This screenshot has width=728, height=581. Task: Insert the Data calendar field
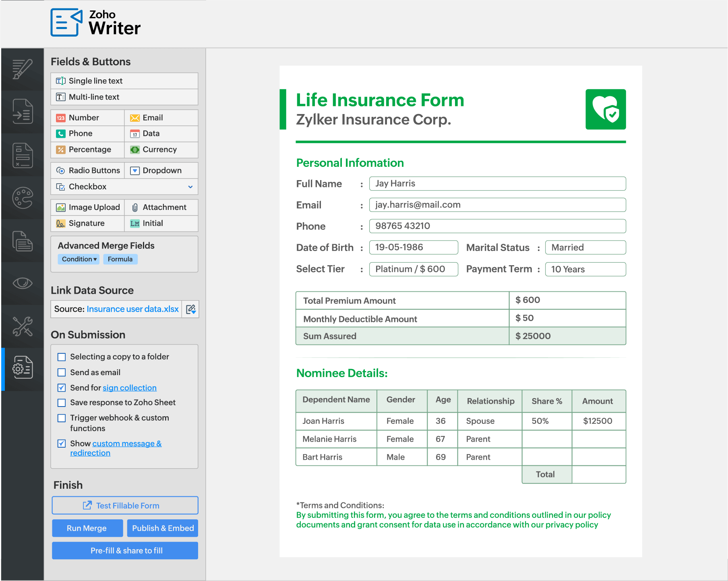pos(161,133)
